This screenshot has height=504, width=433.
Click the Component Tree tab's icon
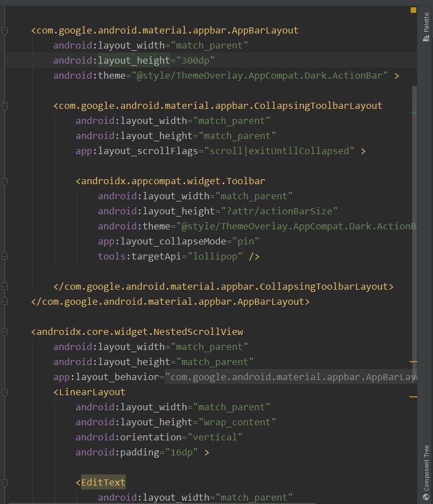[x=426, y=497]
